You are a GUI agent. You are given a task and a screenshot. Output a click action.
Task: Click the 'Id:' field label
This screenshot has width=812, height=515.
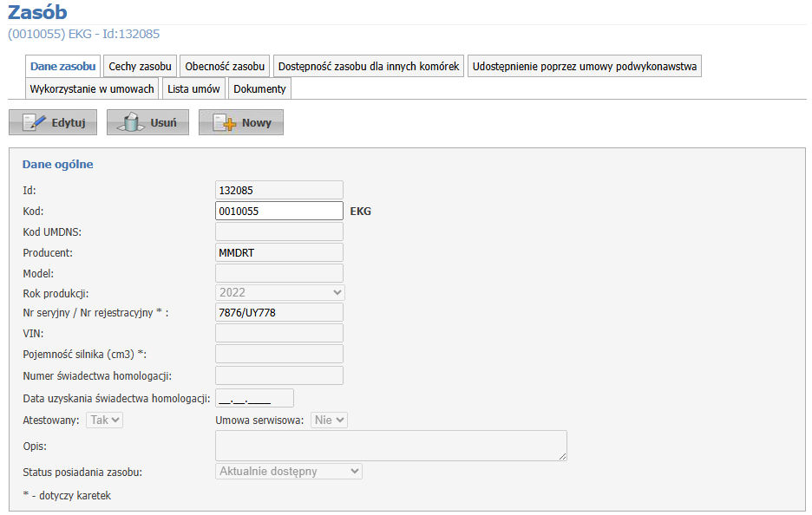(29, 191)
